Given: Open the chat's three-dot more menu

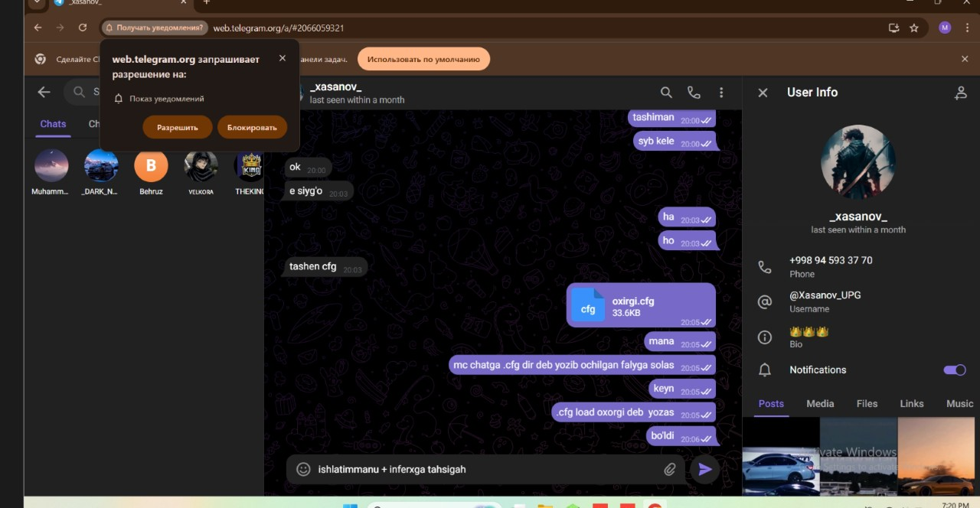Looking at the screenshot, I should tap(721, 93).
